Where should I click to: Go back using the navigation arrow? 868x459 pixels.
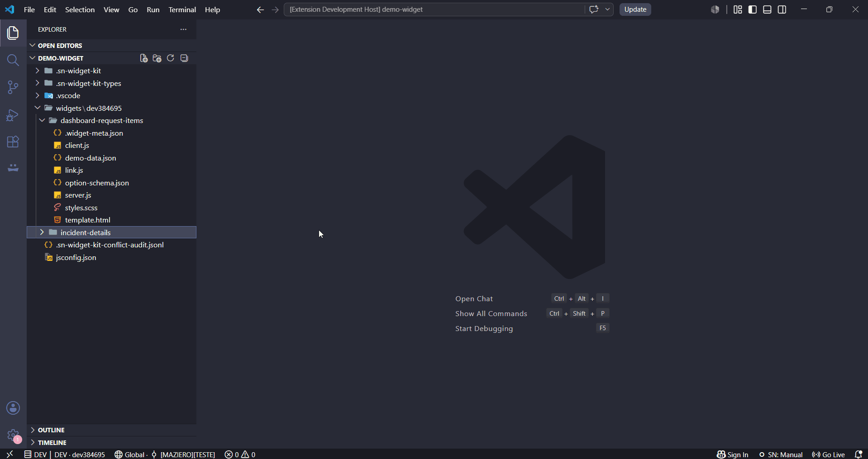click(x=260, y=9)
